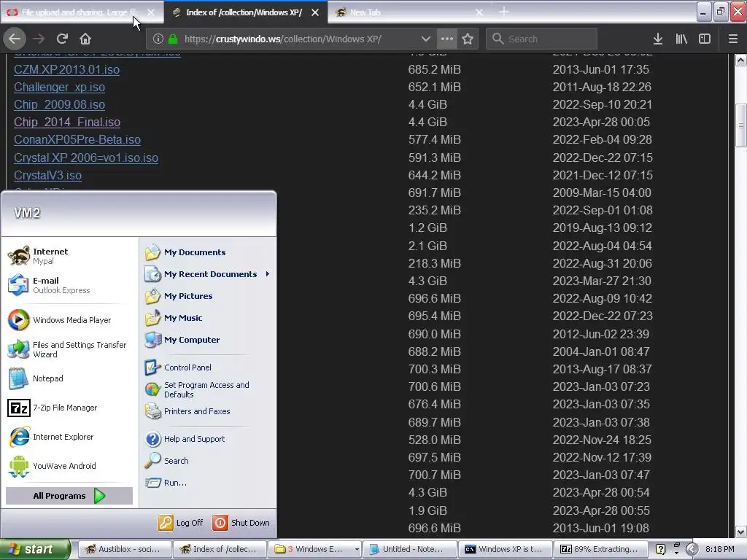747x560 pixels.
Task: Download Chip_2009.08.iso
Action: [60, 105]
